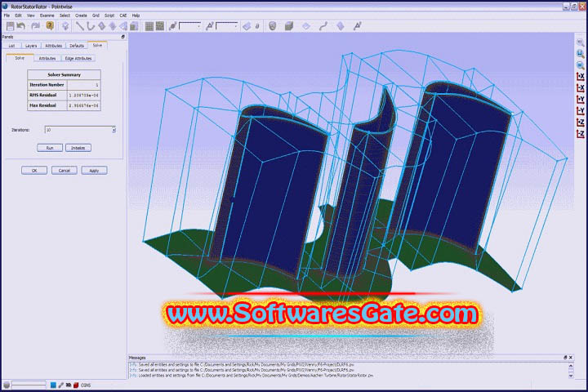This screenshot has height=392, width=588.
Task: Switch to the List panel tab
Action: point(11,46)
